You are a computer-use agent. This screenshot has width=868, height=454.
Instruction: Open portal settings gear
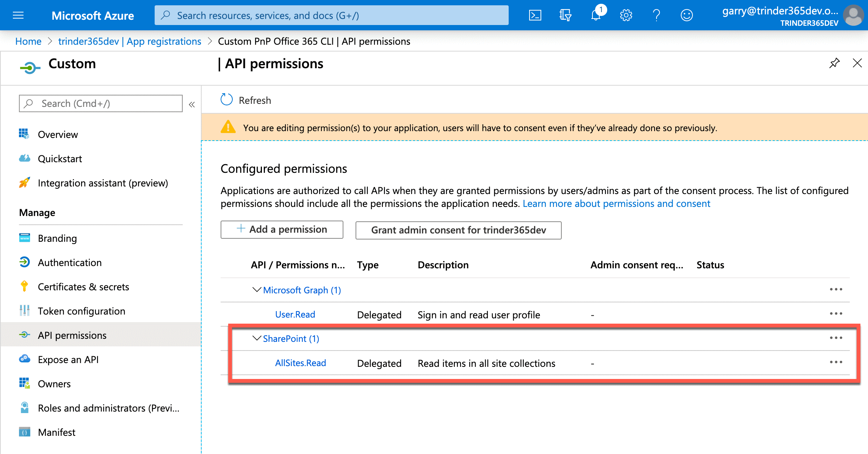[626, 15]
